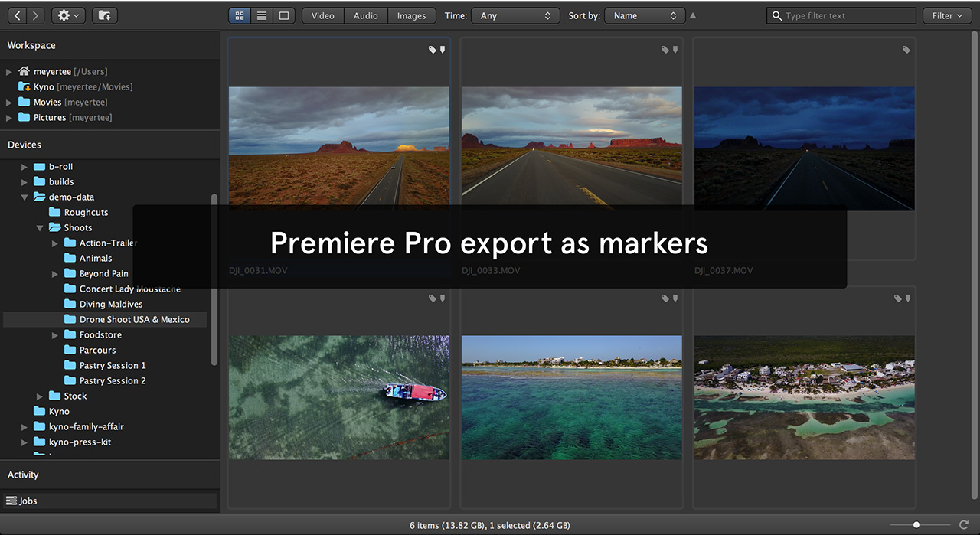Click the Filter button
980x535 pixels.
coord(946,15)
